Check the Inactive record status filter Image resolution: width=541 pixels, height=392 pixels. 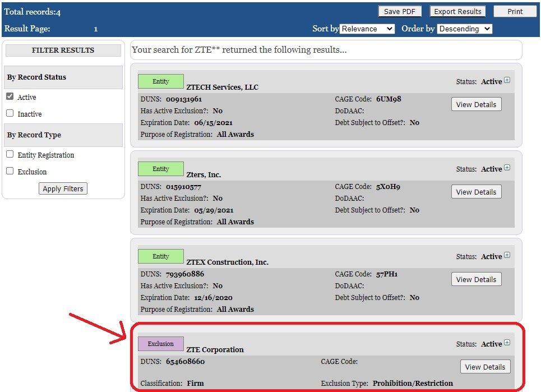click(10, 113)
